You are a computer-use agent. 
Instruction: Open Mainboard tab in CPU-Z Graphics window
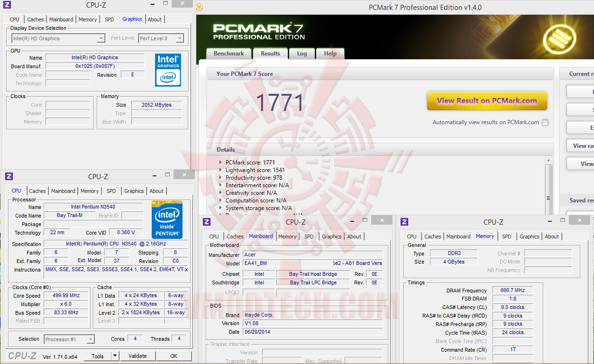click(x=61, y=19)
